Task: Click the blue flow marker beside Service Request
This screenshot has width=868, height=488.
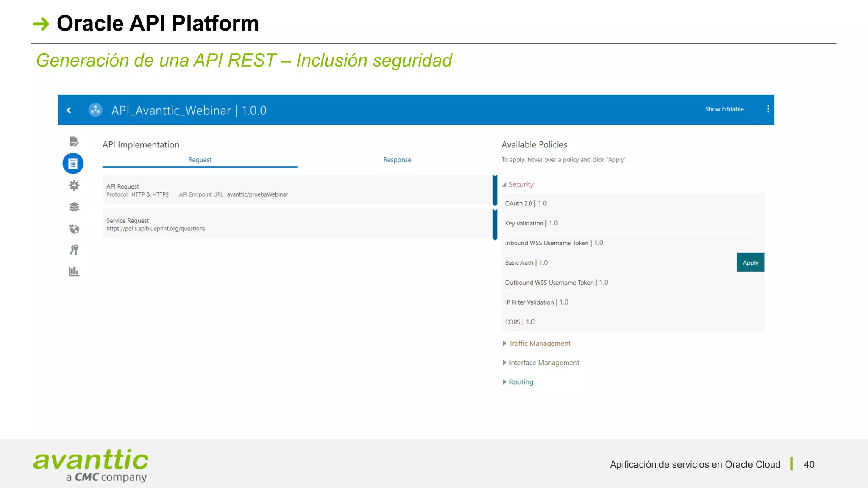Action: tap(495, 225)
